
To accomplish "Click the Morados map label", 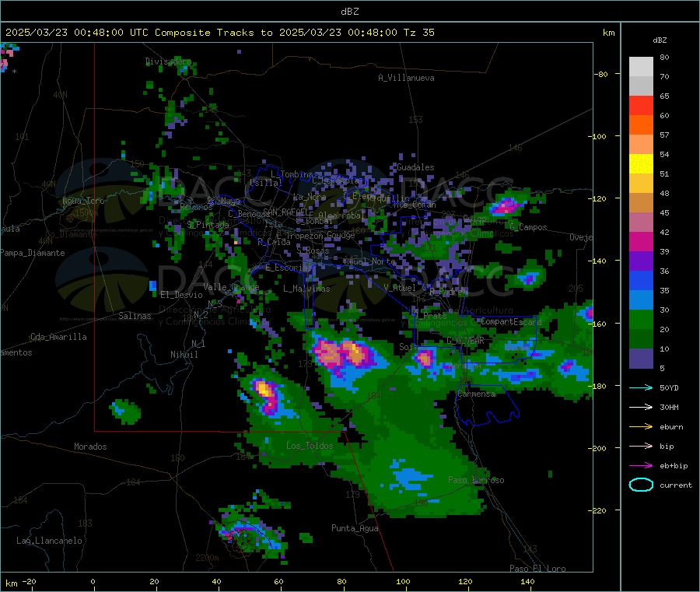I will [90, 447].
